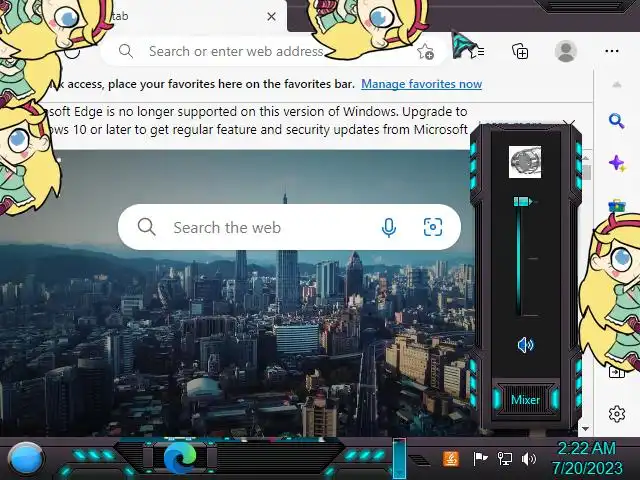The height and width of the screenshot is (480, 640).
Task: Adjust the volume slider handle
Action: pyautogui.click(x=522, y=201)
